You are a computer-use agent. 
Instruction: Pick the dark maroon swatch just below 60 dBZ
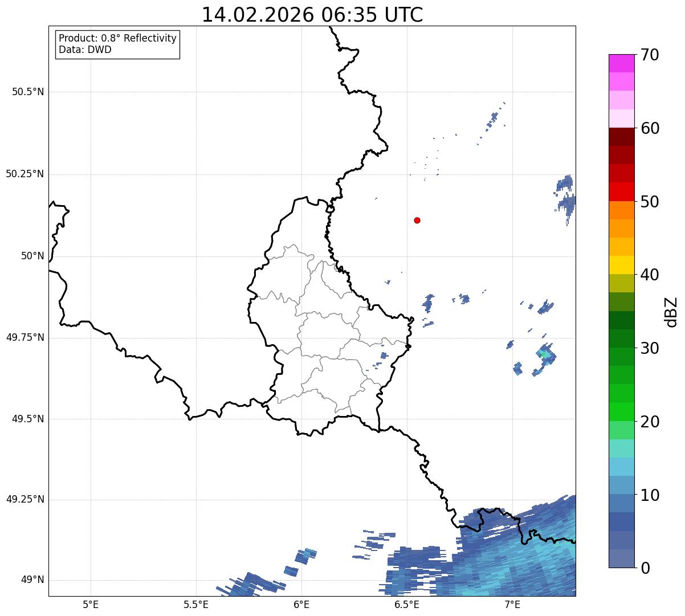pos(621,137)
